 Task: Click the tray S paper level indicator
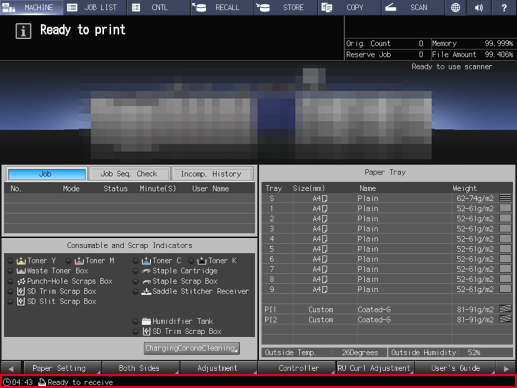(x=505, y=198)
